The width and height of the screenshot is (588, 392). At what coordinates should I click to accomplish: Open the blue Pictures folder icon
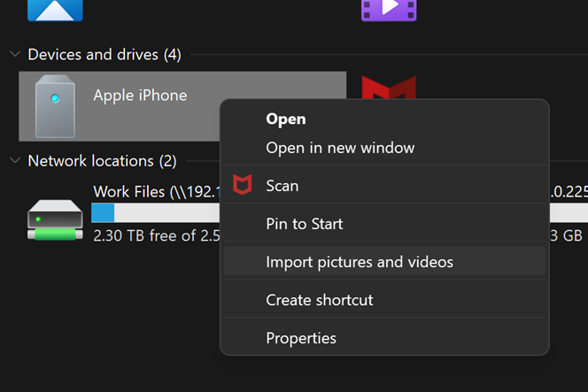(55, 10)
